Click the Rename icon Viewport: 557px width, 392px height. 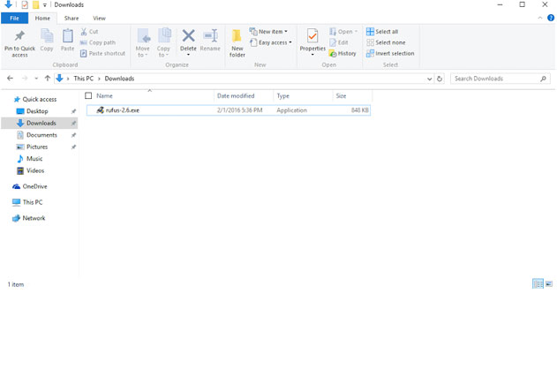[x=210, y=35]
